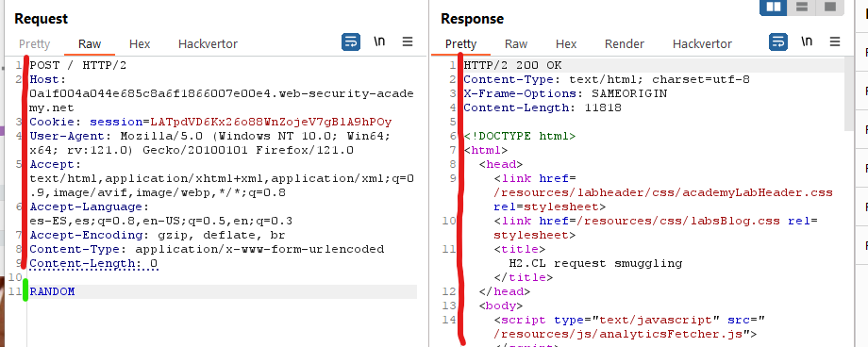868x347 pixels.
Task: Select the Raw tab in the Response panel
Action: (x=516, y=43)
